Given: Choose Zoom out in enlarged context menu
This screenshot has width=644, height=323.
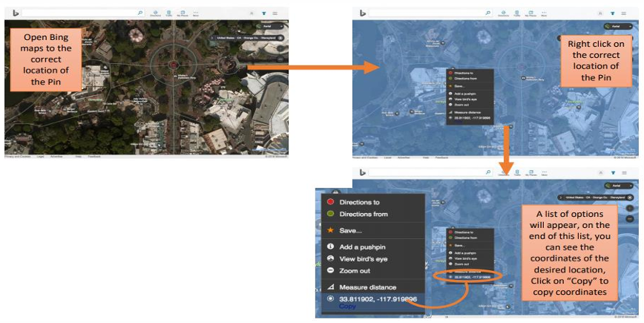Looking at the screenshot, I should [x=373, y=271].
